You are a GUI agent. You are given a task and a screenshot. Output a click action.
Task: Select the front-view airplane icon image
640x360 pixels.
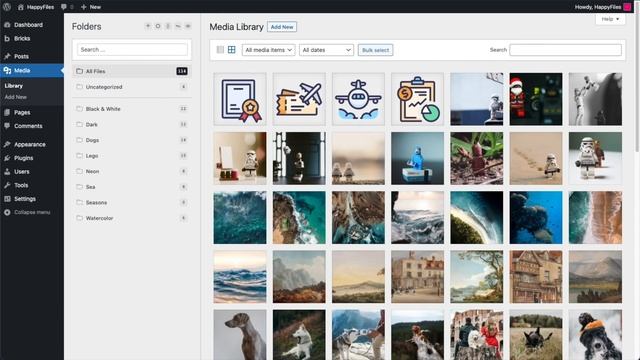[x=358, y=99]
